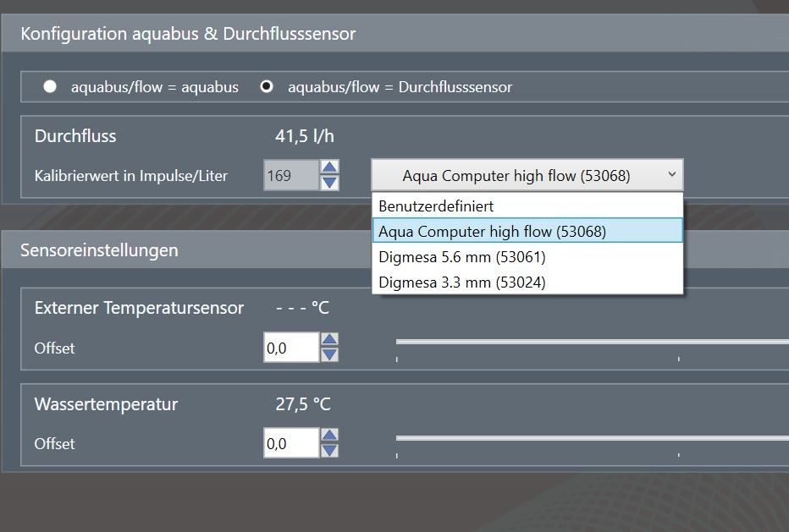Select aquabus/flow = Durchflusssensor radio option
Viewport: 789px width, 532px height.
tap(267, 86)
